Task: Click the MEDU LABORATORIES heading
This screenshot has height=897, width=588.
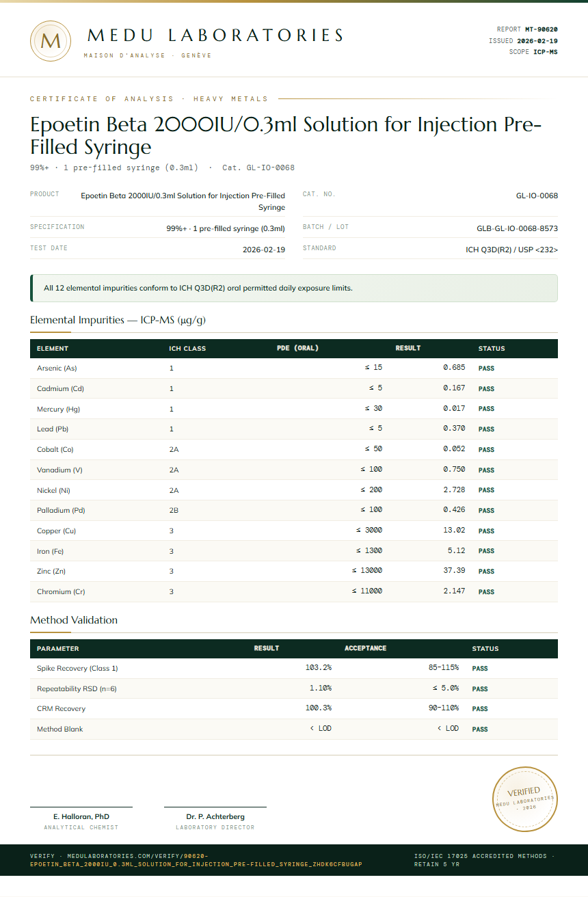Action: coord(215,36)
